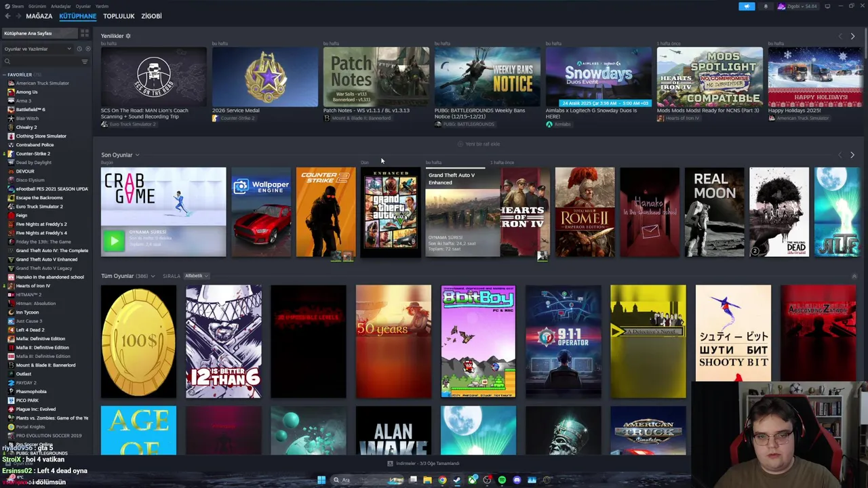
Task: Open the 911 Operator game cover
Action: 563,342
